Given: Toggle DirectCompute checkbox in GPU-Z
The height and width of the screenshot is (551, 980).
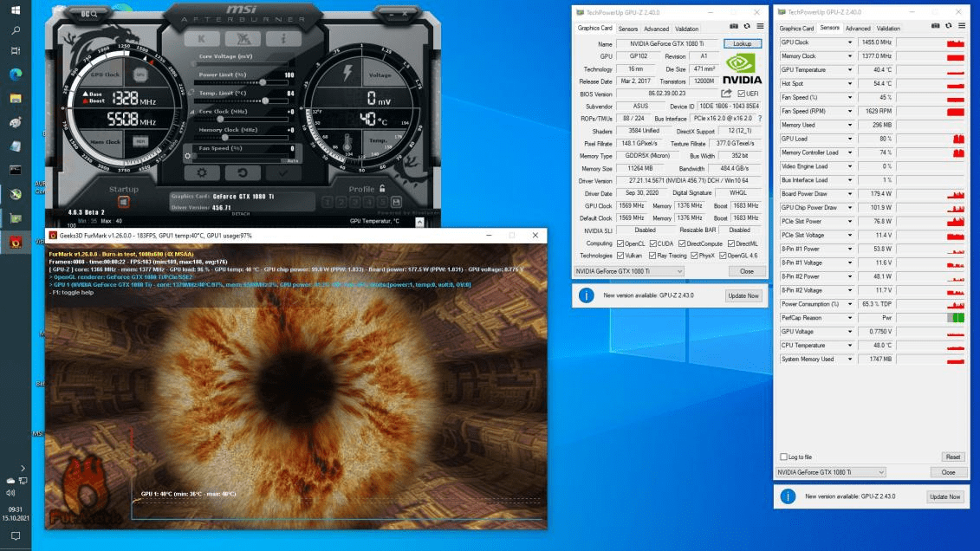Looking at the screenshot, I should (682, 243).
